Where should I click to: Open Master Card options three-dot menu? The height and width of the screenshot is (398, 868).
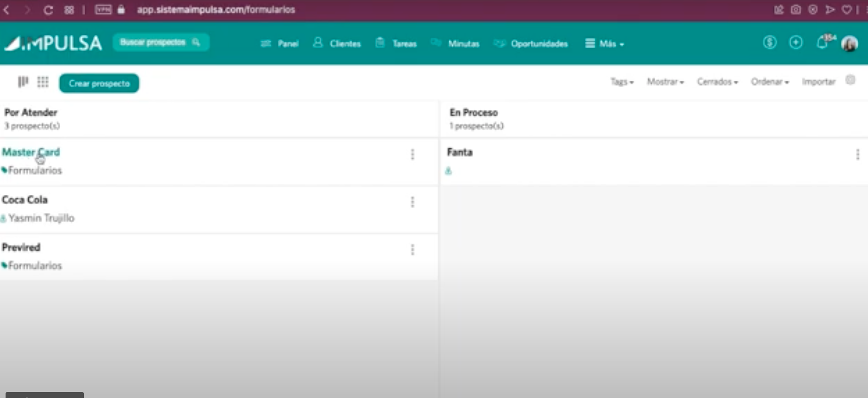(412, 154)
